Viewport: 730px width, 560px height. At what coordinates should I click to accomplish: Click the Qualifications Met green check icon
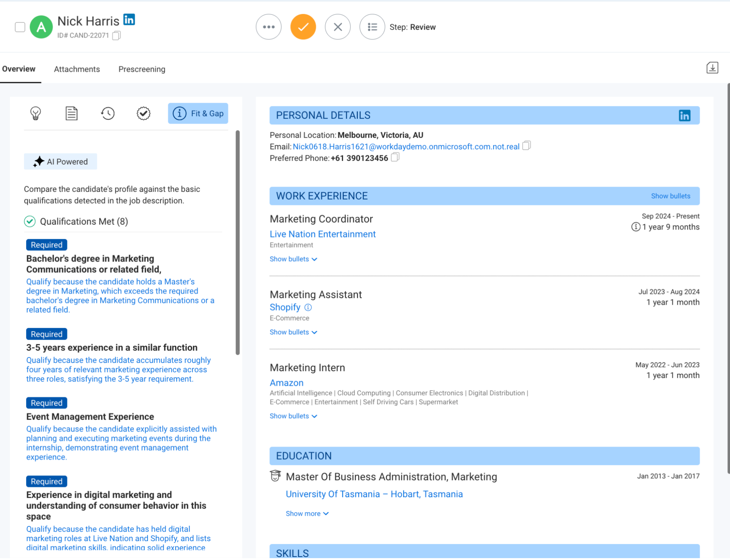[x=30, y=221]
